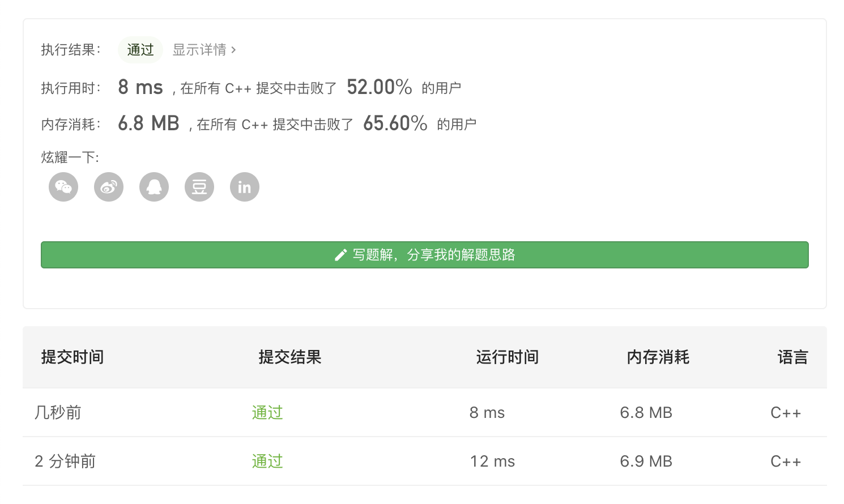The width and height of the screenshot is (844, 504).
Task: Click 写题解，分享我的解题思路 green button
Action: (x=425, y=255)
